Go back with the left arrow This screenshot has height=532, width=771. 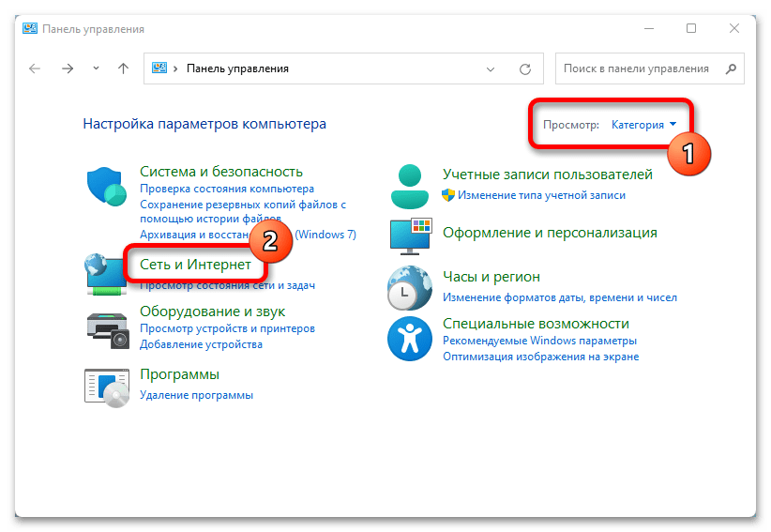(35, 68)
